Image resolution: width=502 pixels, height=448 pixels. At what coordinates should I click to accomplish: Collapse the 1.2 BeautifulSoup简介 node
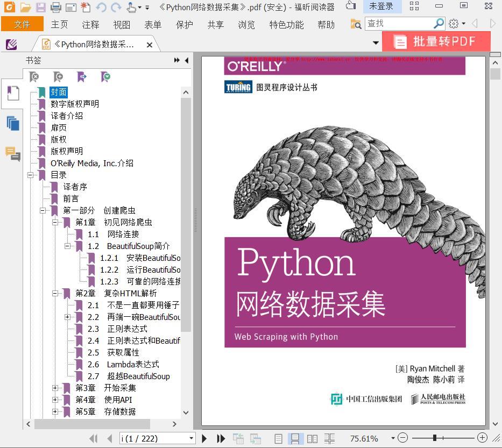68,246
